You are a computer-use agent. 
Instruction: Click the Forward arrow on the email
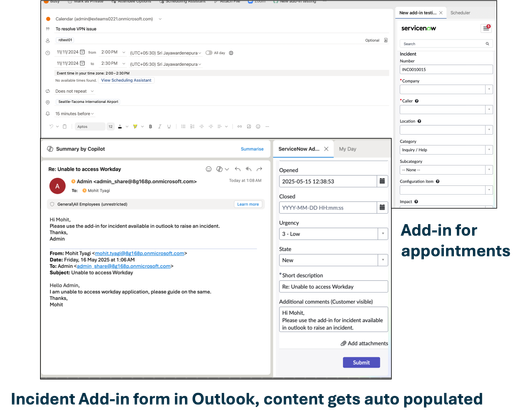[259, 169]
